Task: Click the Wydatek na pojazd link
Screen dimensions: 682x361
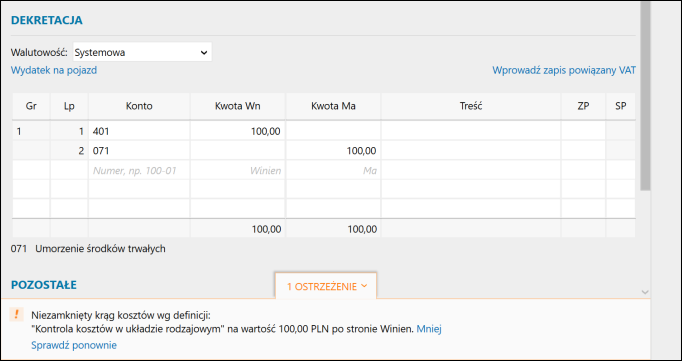Action: coord(54,70)
